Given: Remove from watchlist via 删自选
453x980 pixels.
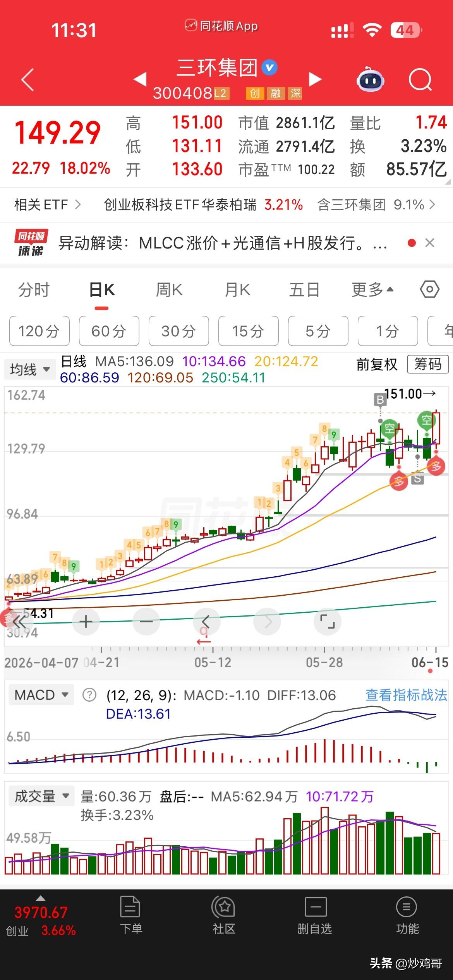Looking at the screenshot, I should point(315,915).
